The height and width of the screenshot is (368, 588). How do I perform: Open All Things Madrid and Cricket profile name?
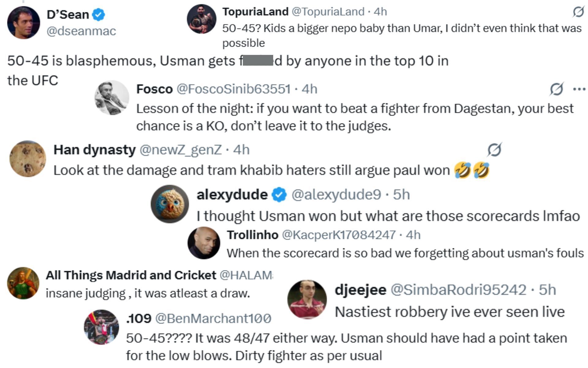tap(131, 275)
